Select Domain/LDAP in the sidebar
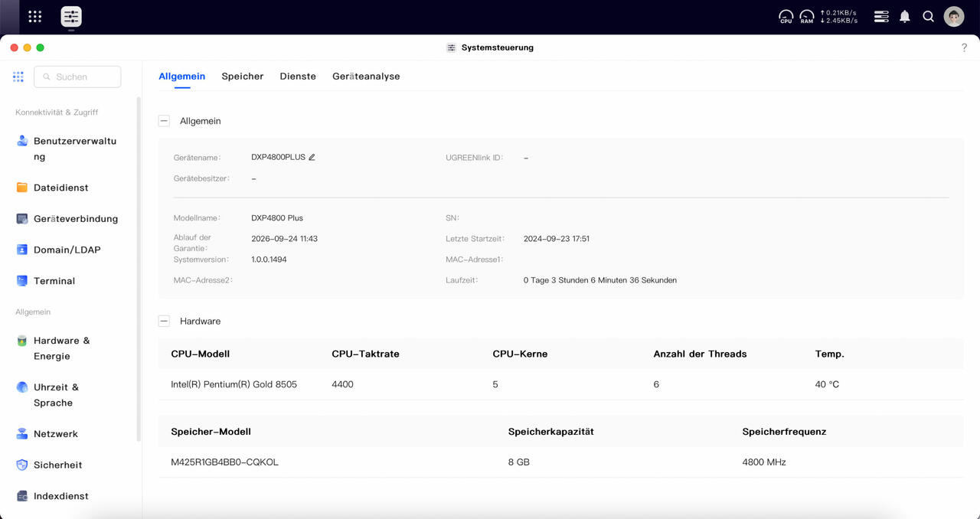 (59, 250)
